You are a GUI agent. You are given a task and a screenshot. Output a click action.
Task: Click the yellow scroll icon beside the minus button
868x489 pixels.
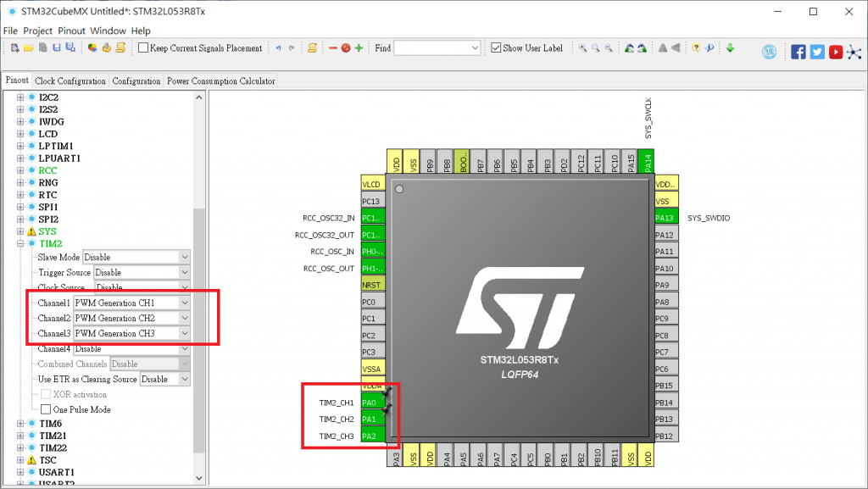(x=312, y=48)
